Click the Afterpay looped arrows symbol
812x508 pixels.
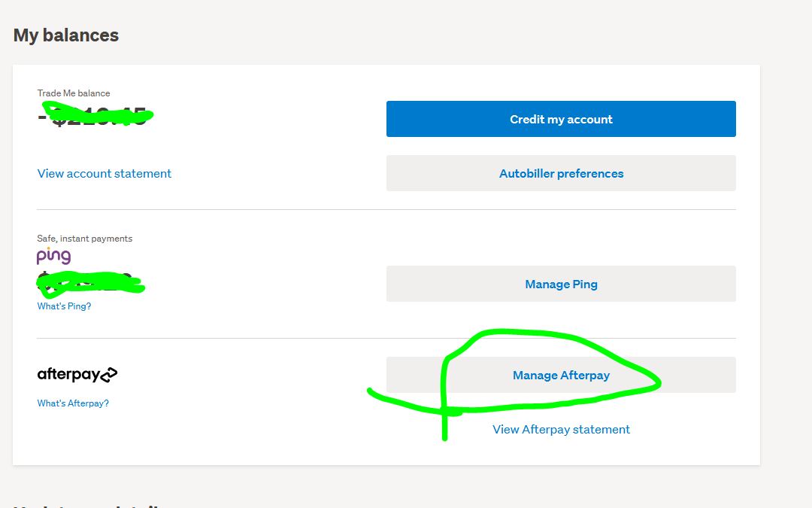tap(109, 374)
